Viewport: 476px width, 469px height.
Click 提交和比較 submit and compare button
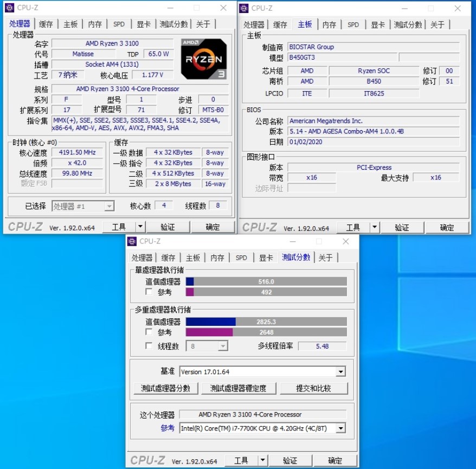pyautogui.click(x=313, y=388)
